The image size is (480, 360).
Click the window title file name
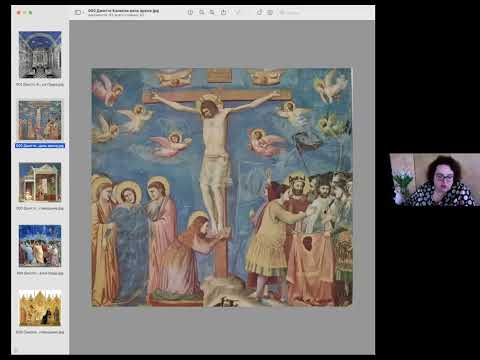(x=123, y=11)
